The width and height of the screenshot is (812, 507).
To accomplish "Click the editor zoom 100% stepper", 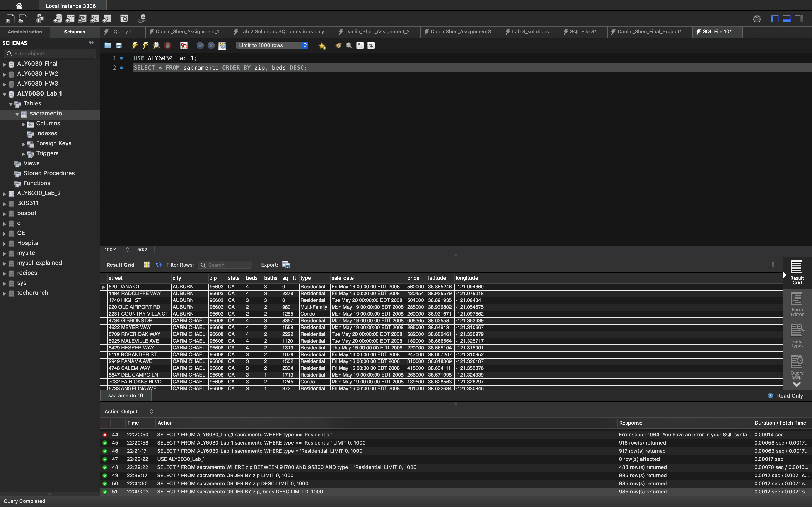I will pyautogui.click(x=127, y=249).
